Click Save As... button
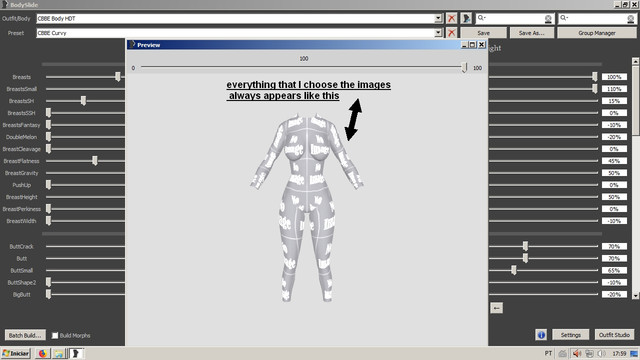The width and height of the screenshot is (640, 360). click(x=532, y=33)
